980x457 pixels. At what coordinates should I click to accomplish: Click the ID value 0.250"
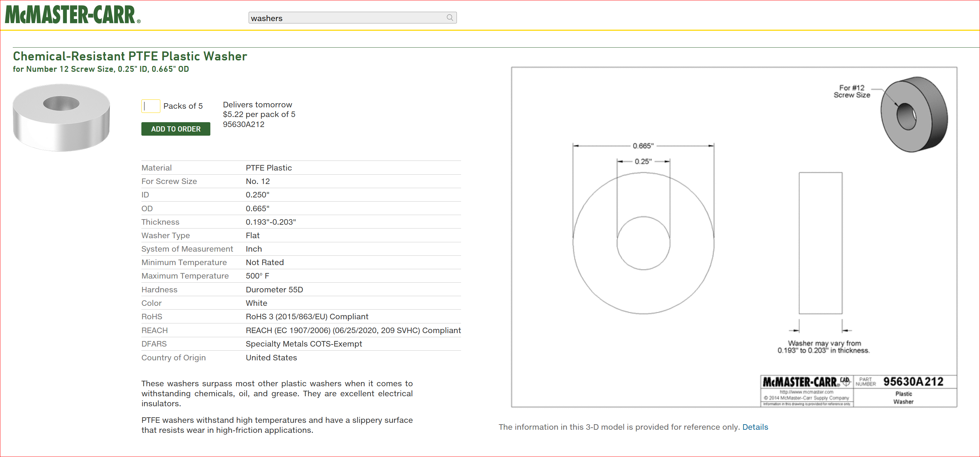coord(257,195)
